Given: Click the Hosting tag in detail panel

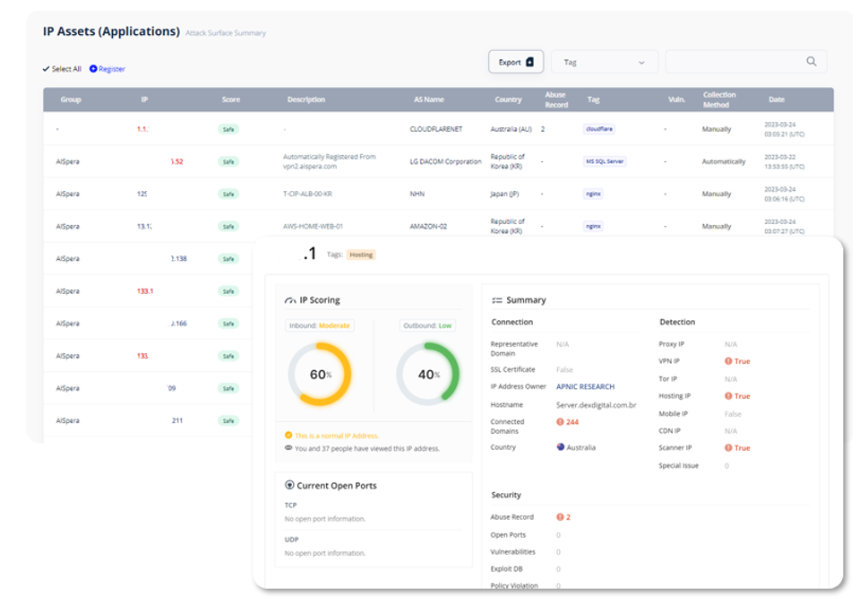Looking at the screenshot, I should tap(361, 255).
